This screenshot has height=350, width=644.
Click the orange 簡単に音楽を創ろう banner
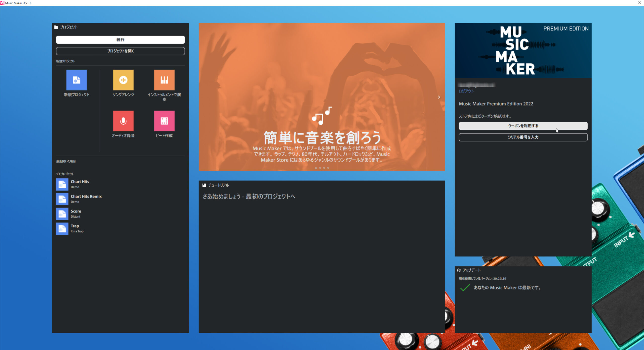click(x=322, y=97)
